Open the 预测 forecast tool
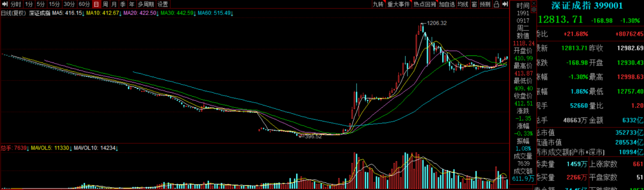The image size is (644, 190). click(x=485, y=4)
